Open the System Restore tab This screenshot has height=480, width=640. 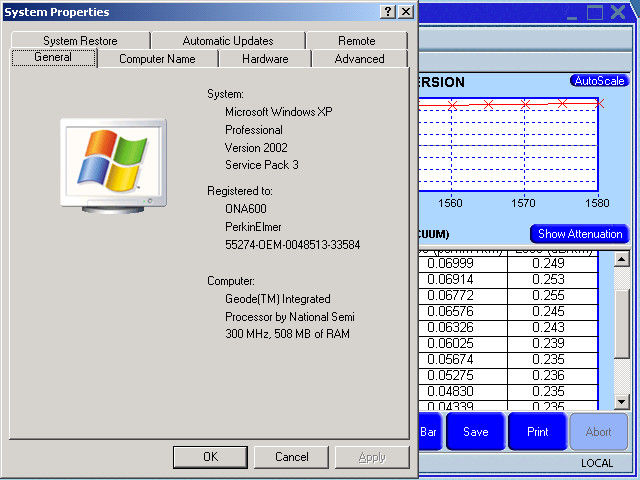click(x=80, y=41)
